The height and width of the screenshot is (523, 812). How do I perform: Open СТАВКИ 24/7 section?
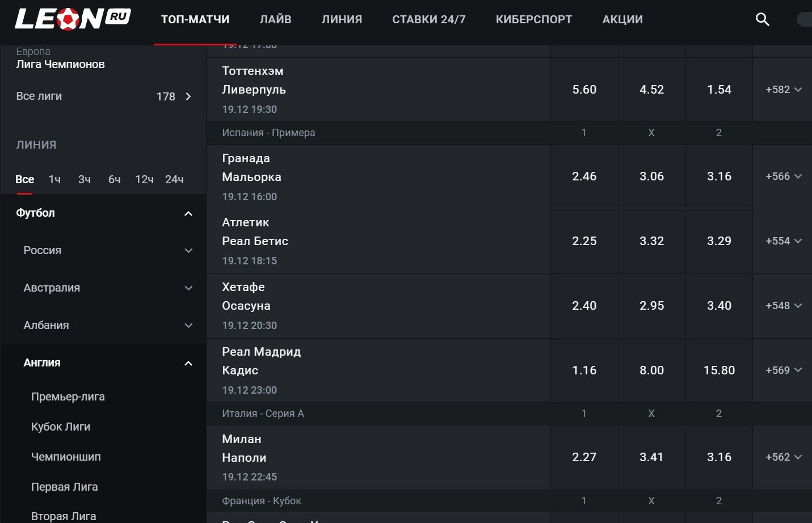tap(429, 19)
